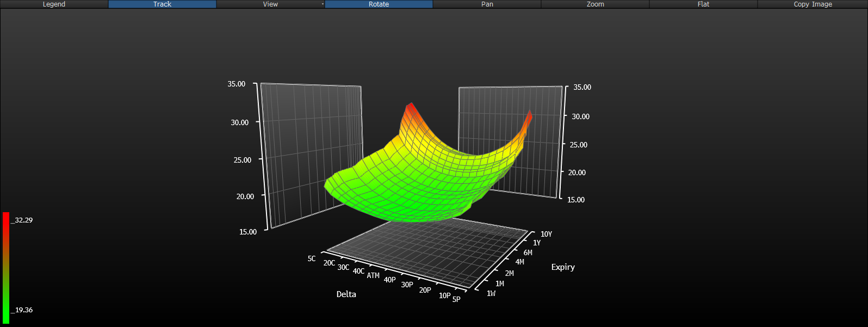The image size is (868, 327).
Task: Turn off Rotate mode
Action: click(379, 4)
